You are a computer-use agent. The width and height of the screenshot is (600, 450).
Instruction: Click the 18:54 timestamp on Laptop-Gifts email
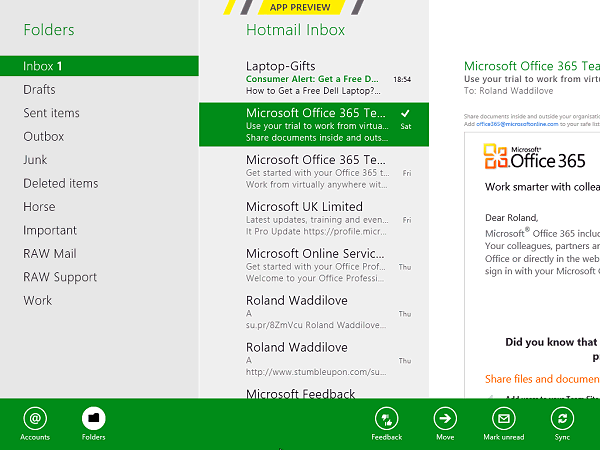402,80
